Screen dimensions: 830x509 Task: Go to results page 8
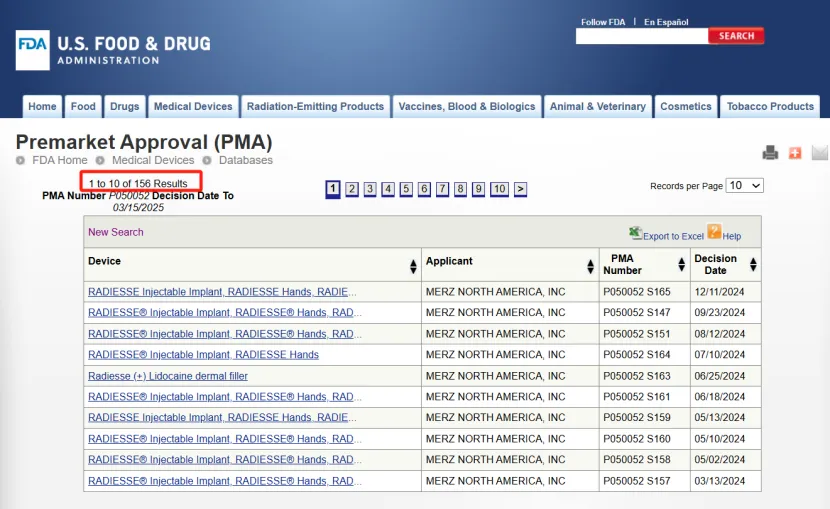coord(461,189)
